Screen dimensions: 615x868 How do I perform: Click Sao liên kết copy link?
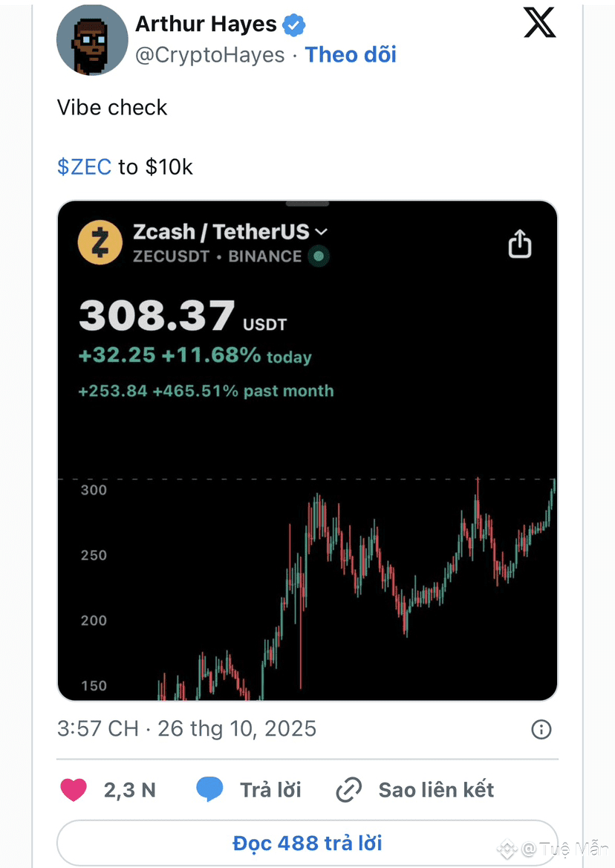point(436,789)
